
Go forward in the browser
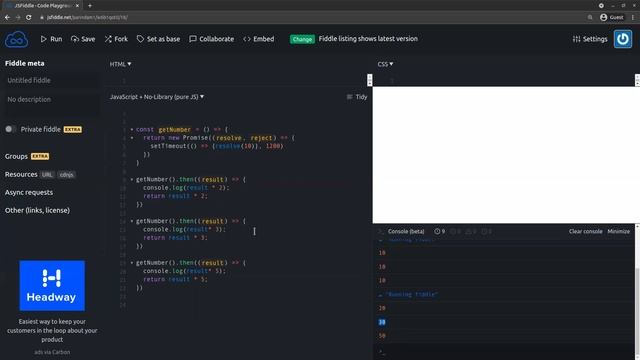click(18, 18)
